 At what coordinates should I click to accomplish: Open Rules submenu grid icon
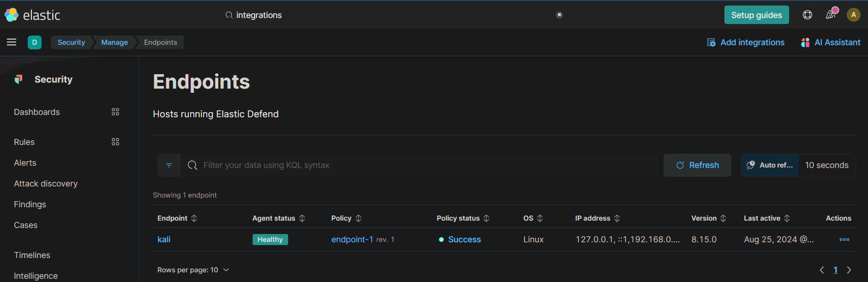[x=115, y=142]
